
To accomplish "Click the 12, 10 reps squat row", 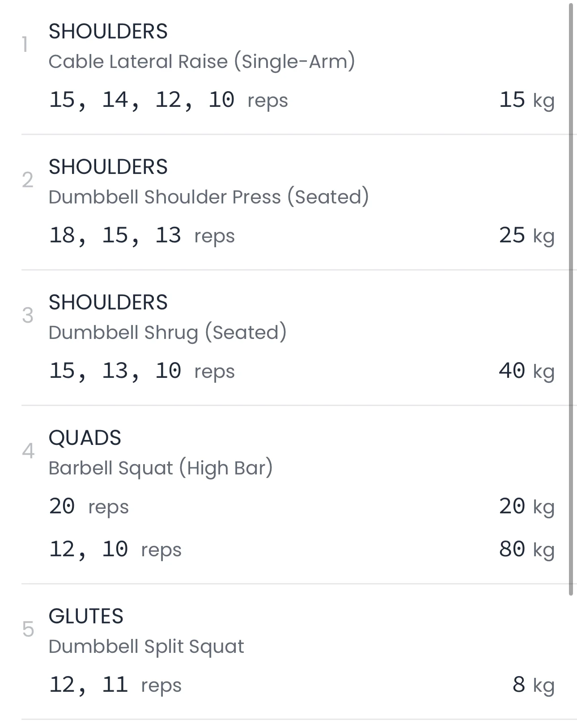I will point(115,550).
